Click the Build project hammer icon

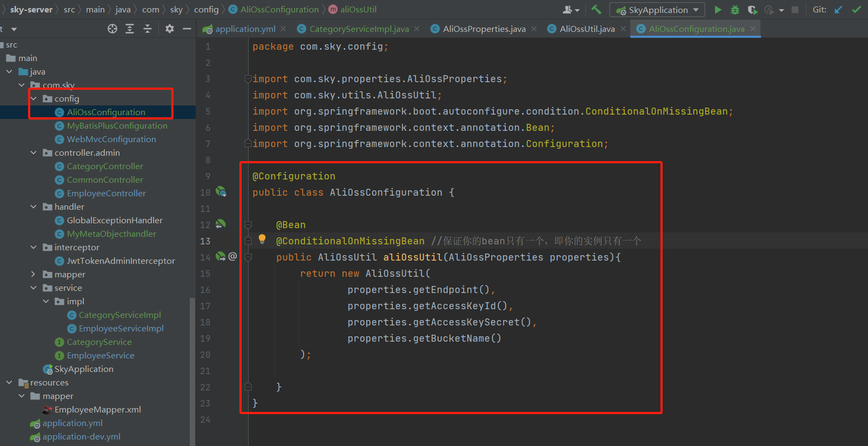click(x=596, y=10)
